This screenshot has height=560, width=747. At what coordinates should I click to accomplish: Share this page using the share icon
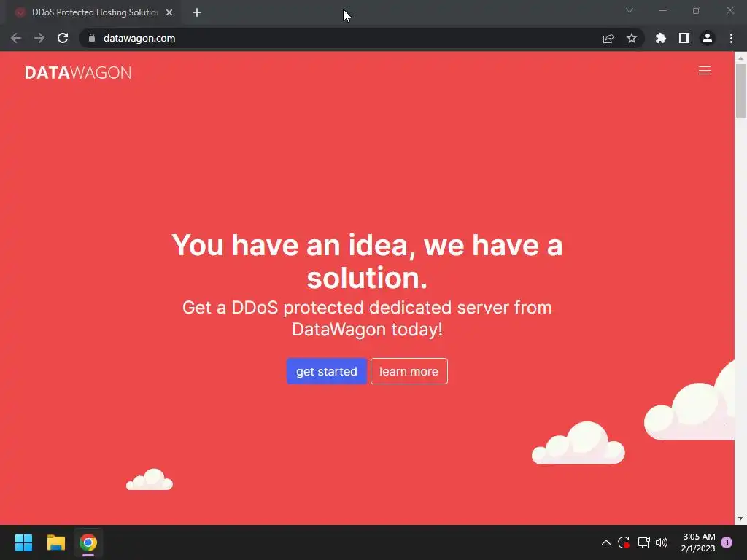[x=608, y=38]
